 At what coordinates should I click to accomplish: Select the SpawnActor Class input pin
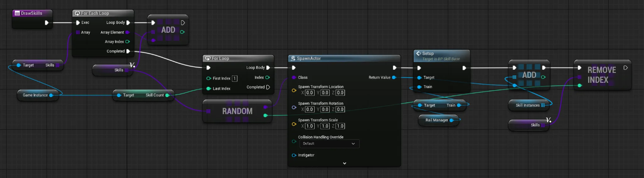pos(294,77)
